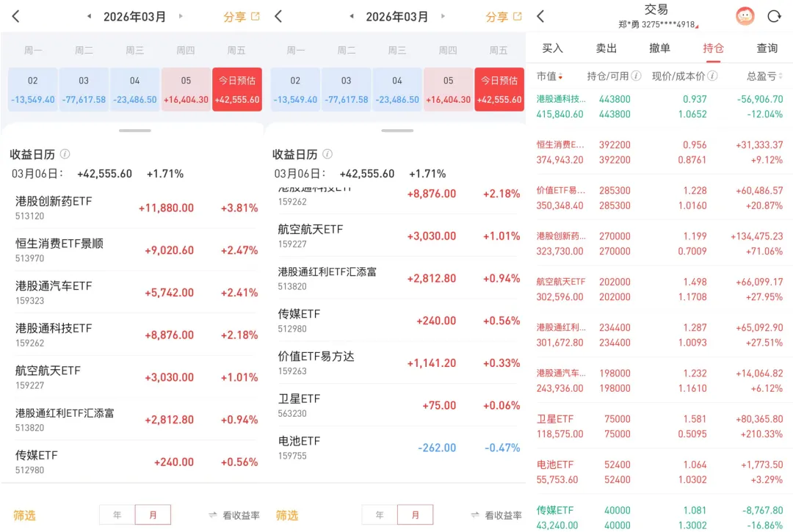Screen dimensions: 793x532
Task: Refresh the holdings with the circular arrow icon
Action: 775,16
